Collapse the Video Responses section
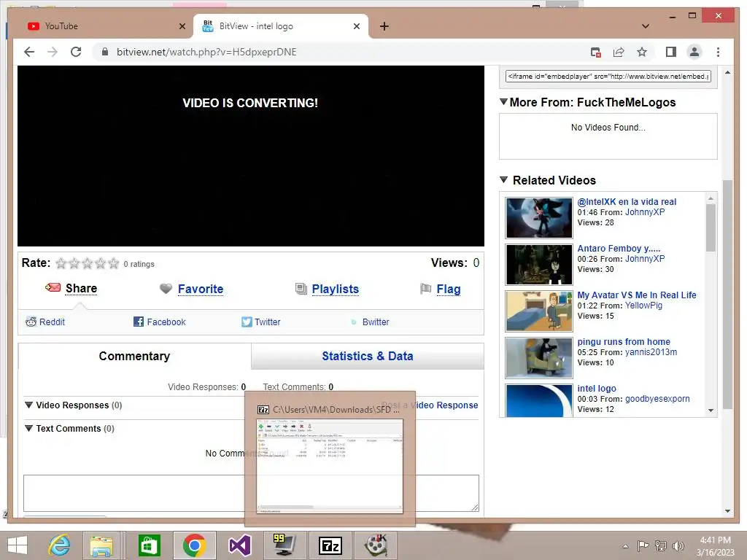Screen dimensions: 747x560 [28, 405]
